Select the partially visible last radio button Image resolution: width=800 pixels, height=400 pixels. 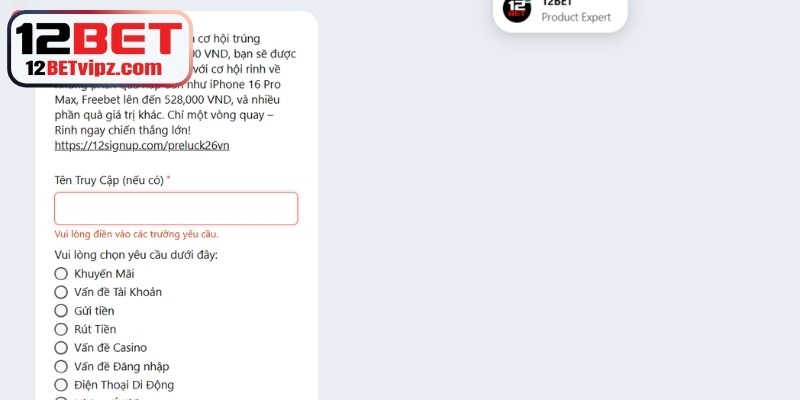pyautogui.click(x=61, y=398)
